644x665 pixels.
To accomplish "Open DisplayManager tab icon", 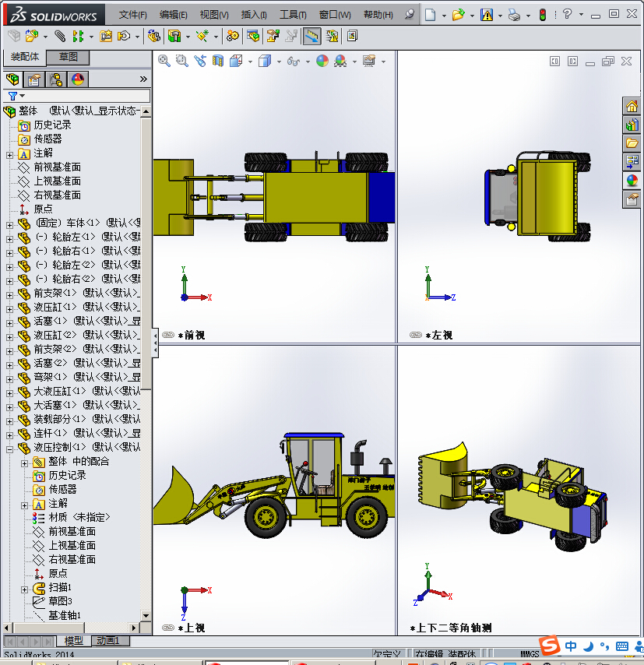I will [x=78, y=79].
